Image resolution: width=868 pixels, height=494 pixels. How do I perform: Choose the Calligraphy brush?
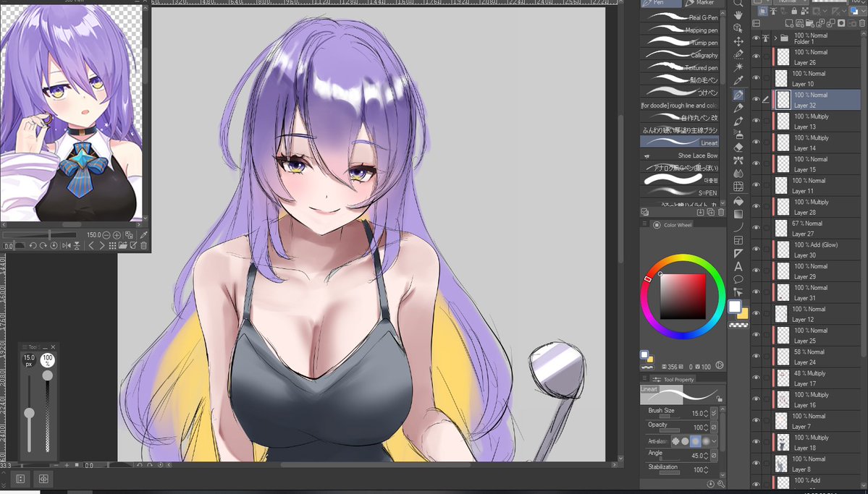[680, 55]
